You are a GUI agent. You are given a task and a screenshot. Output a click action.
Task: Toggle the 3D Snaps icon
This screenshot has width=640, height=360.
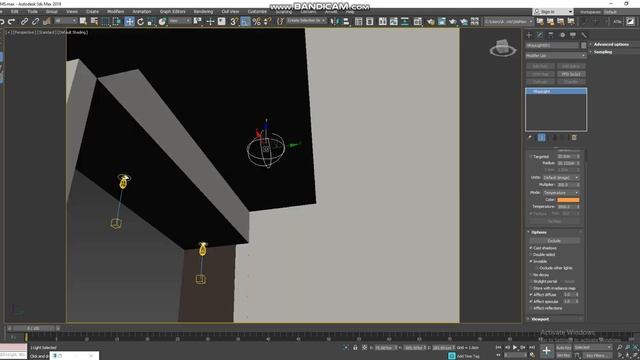[x=234, y=21]
